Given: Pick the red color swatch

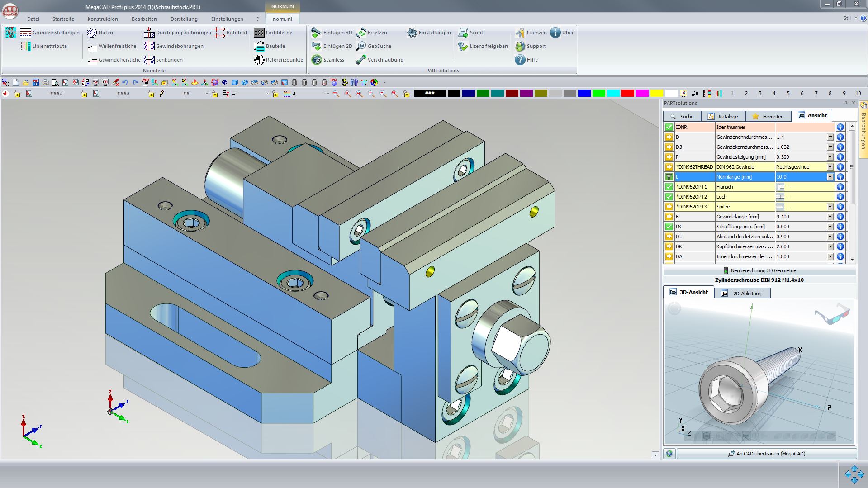Looking at the screenshot, I should (627, 94).
